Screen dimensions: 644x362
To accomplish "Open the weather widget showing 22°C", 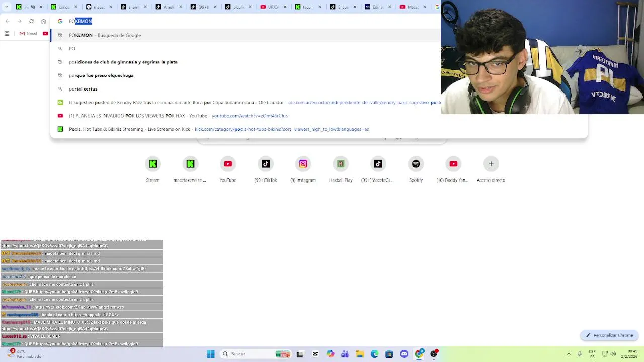I will pyautogui.click(x=23, y=354).
